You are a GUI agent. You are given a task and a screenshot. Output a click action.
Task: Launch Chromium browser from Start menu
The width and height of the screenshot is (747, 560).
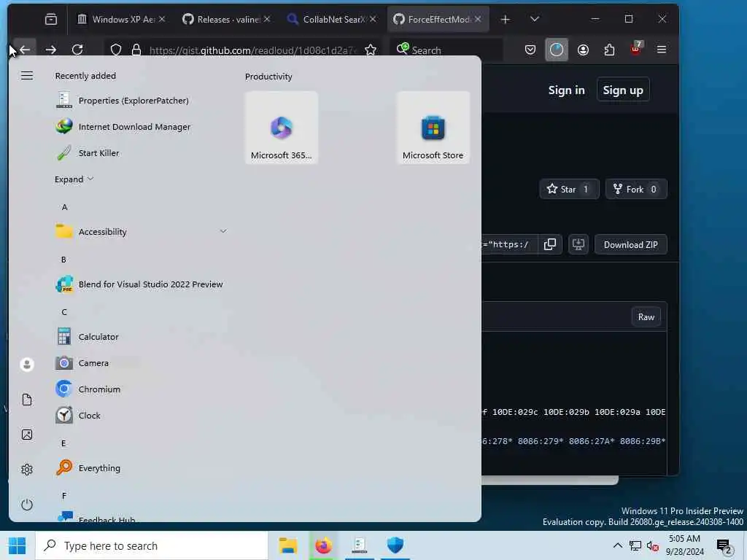coord(88,389)
